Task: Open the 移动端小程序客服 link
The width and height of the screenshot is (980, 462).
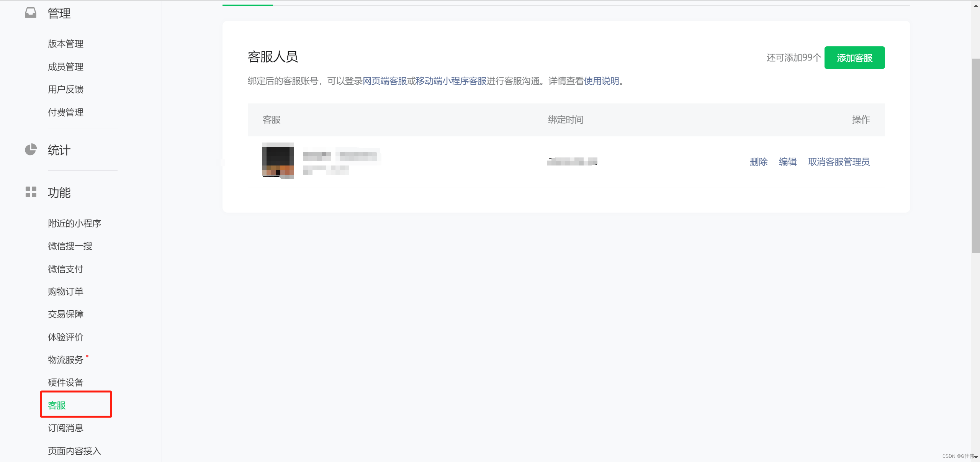Action: 451,81
